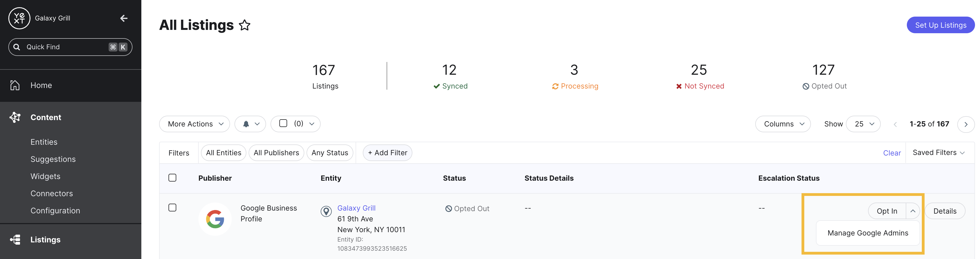Viewport: 980px width, 259px height.
Task: Tick the bulk selection checkbox near More Actions
Action: coord(283,123)
